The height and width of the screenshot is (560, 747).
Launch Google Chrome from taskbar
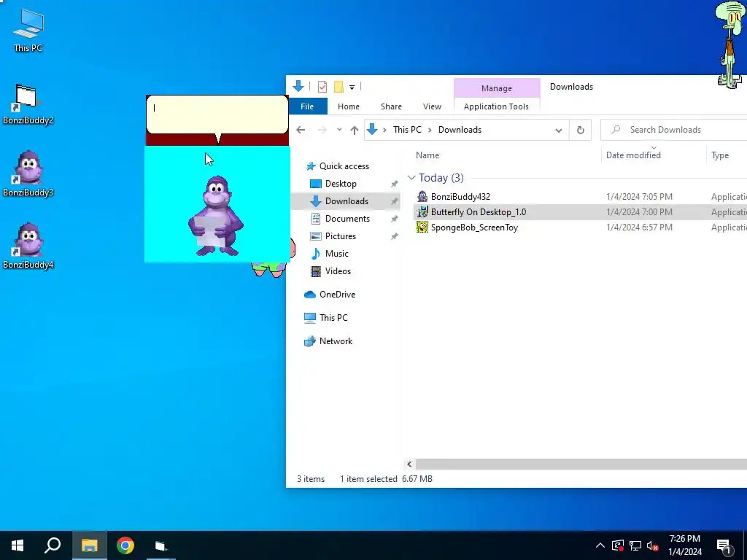(125, 545)
